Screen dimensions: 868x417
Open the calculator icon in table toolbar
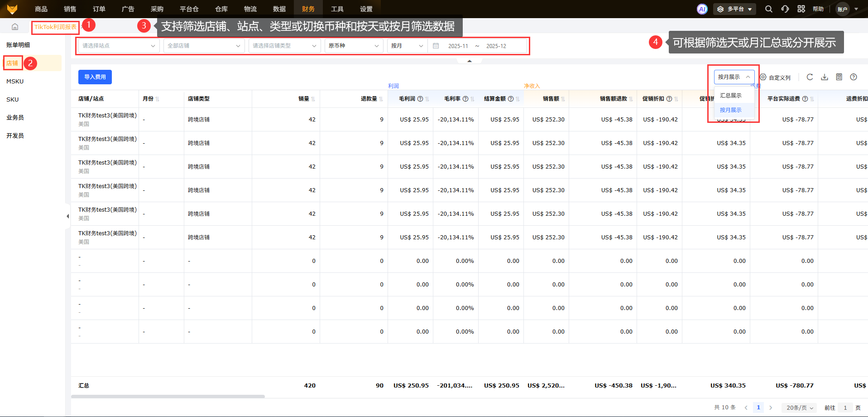tap(839, 77)
